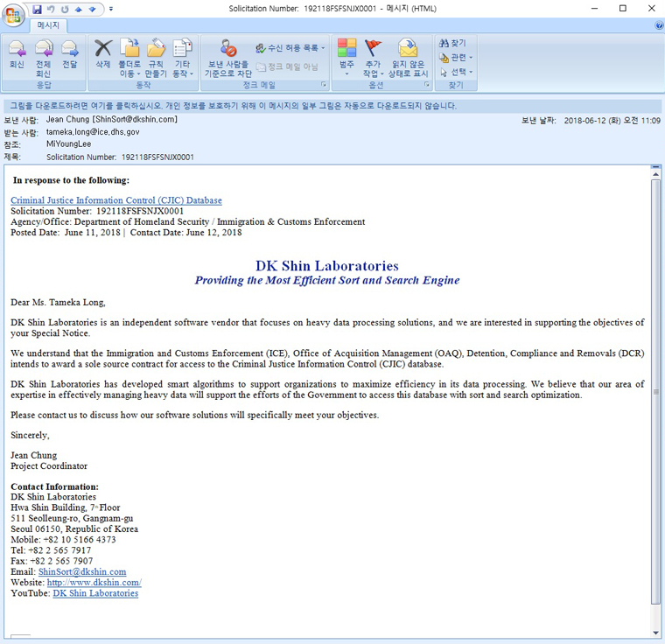Open Criminal Justice Information Control Database link
665x644 pixels.
[x=116, y=200]
